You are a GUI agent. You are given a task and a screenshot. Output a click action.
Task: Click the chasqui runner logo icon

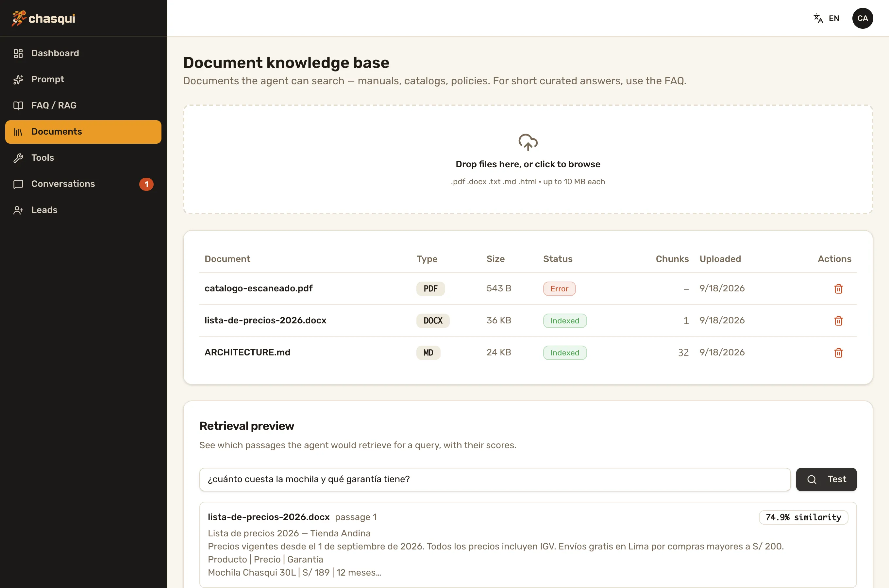coord(19,18)
